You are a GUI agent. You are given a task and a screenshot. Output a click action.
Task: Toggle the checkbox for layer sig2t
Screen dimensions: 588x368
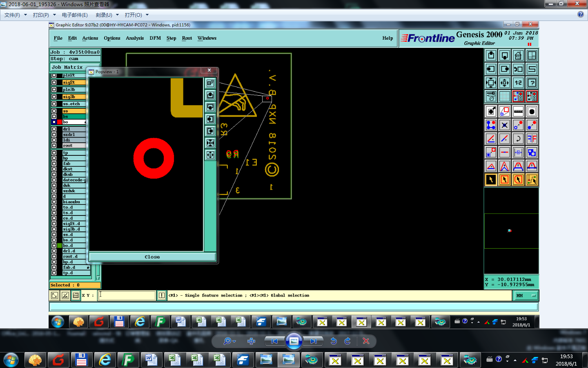54,82
